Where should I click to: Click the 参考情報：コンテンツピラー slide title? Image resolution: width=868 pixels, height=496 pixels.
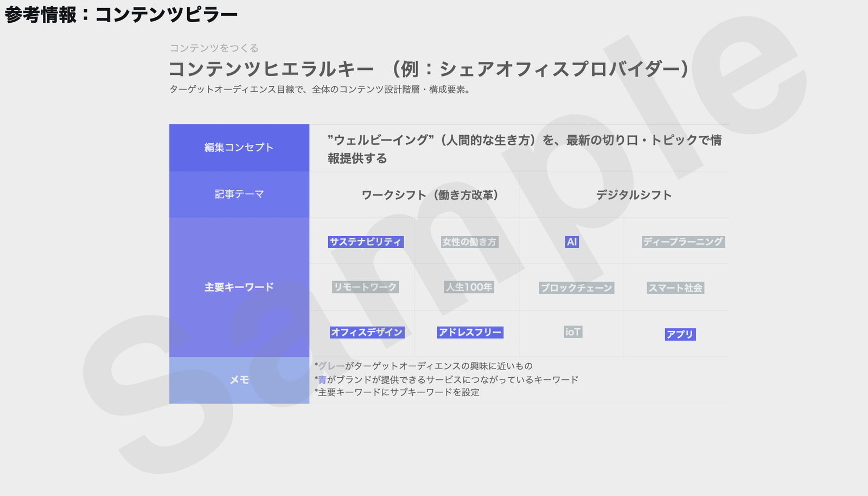[x=121, y=15]
